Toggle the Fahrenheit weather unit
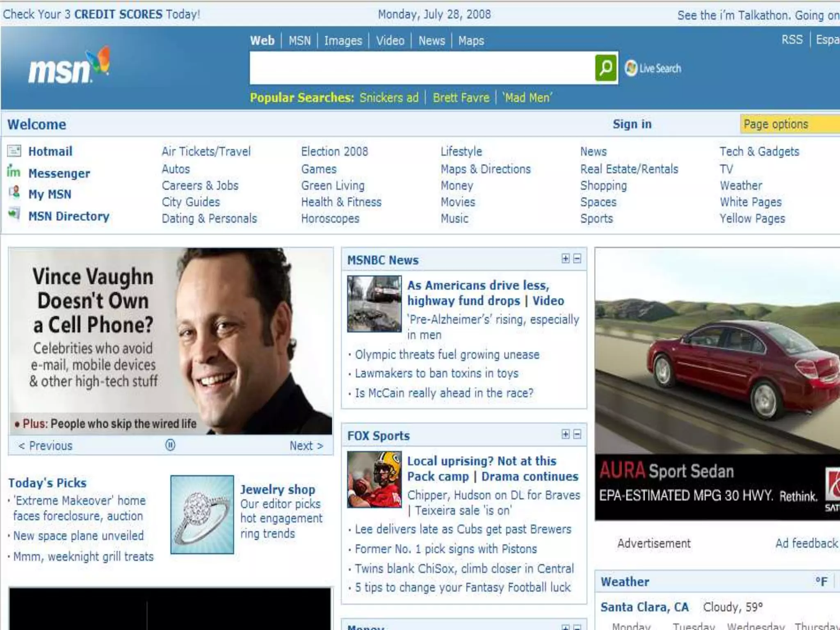The image size is (840, 630). tap(821, 582)
